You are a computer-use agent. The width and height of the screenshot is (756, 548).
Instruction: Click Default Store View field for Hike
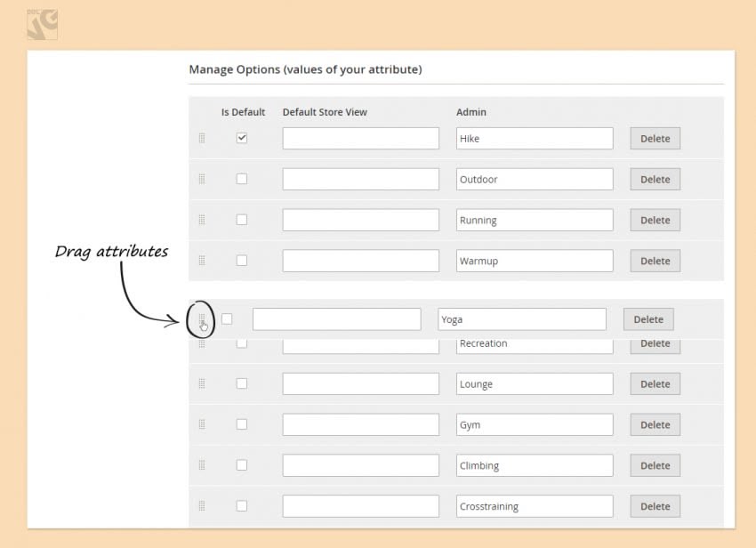(360, 139)
